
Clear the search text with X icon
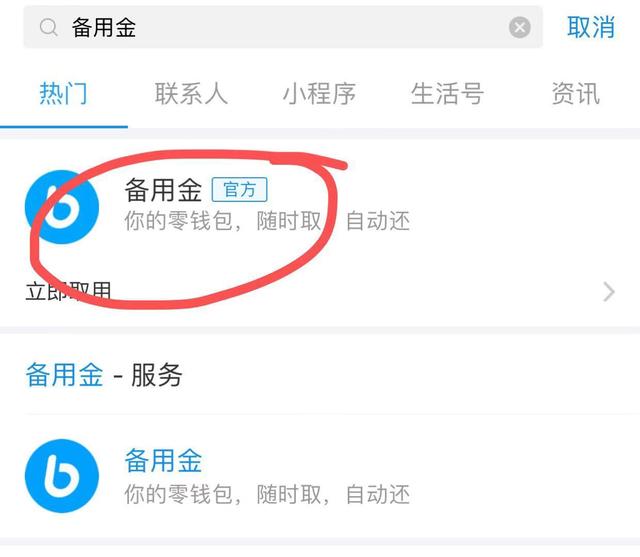click(520, 27)
